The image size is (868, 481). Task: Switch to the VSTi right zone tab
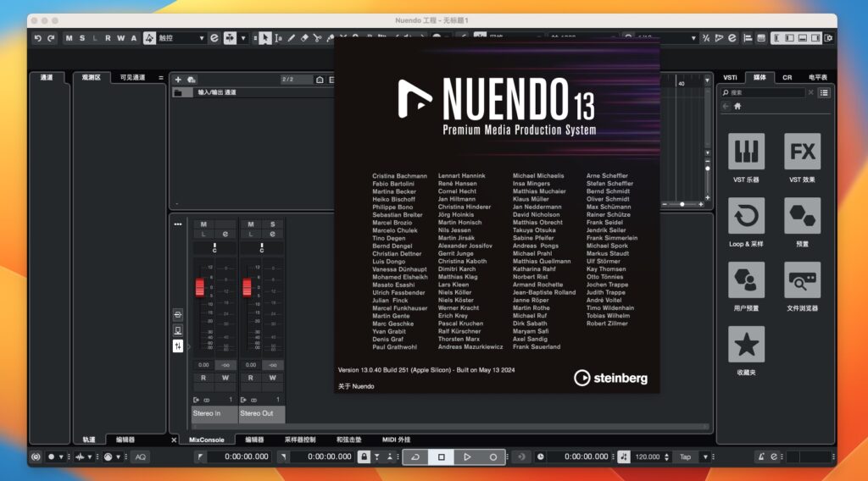[x=730, y=77]
